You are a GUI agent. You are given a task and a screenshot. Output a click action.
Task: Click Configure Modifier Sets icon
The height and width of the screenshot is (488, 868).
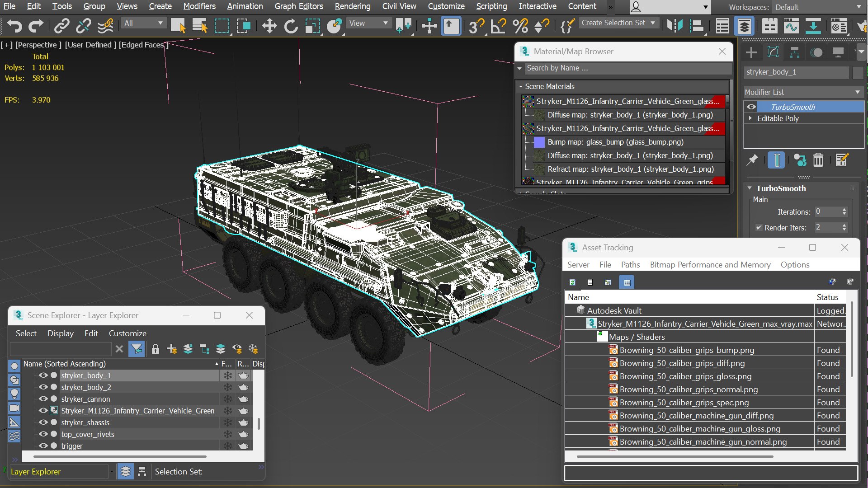click(x=842, y=160)
